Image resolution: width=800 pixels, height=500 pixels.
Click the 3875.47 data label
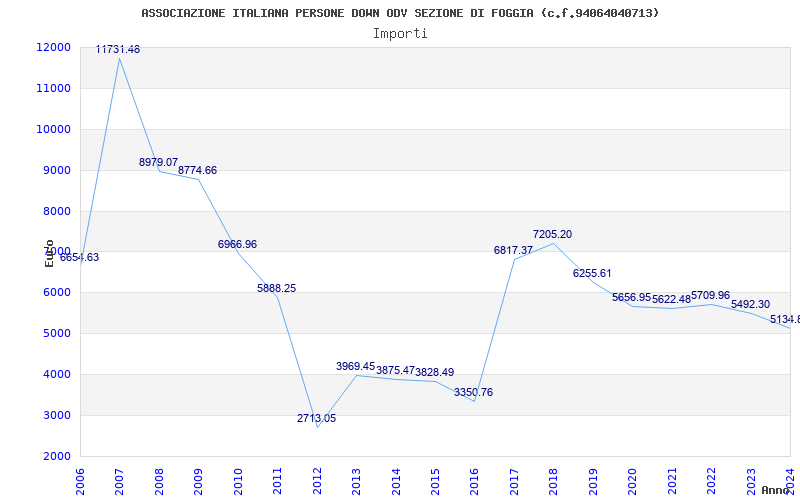(x=395, y=370)
